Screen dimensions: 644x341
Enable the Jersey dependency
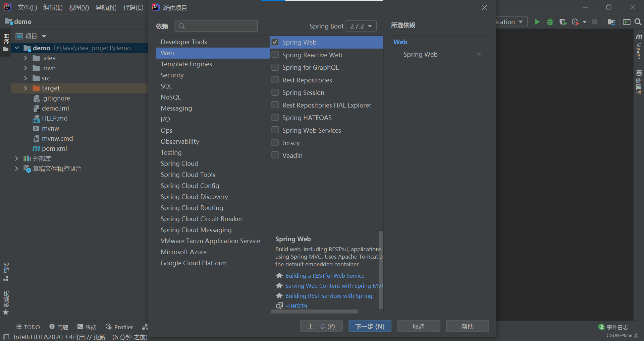tap(275, 143)
